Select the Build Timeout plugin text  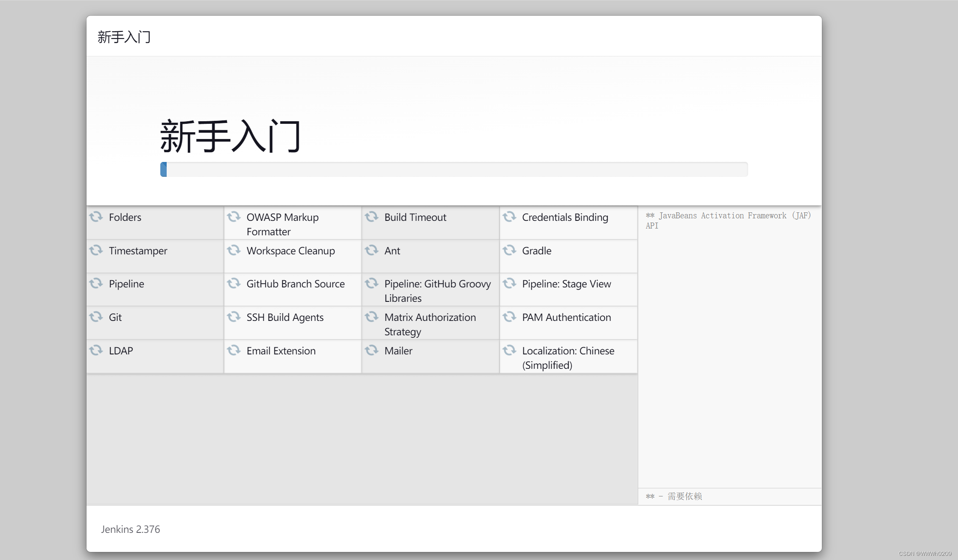click(x=415, y=217)
